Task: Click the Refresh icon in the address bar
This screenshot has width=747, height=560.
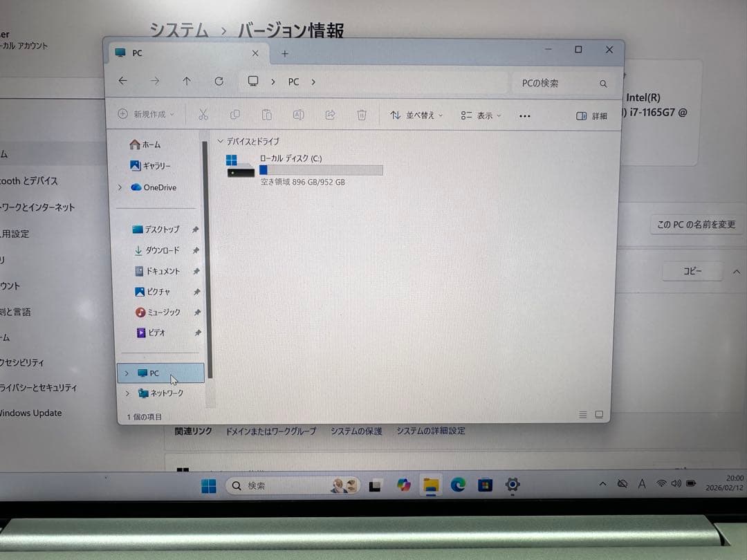Action: 219,81
